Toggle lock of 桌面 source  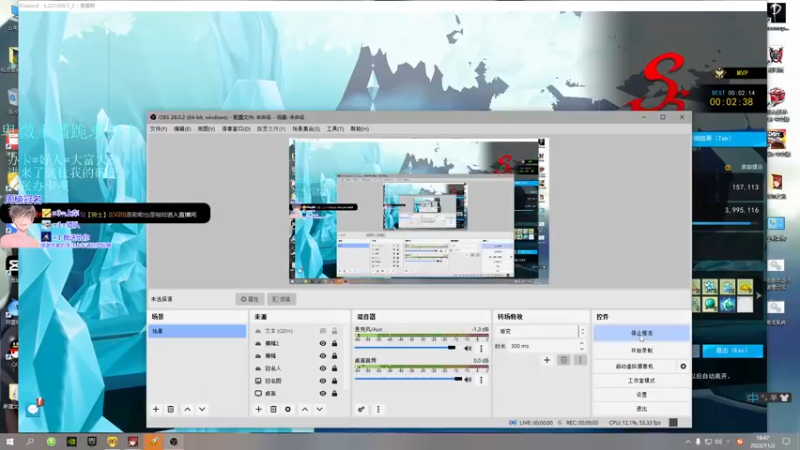coord(335,393)
